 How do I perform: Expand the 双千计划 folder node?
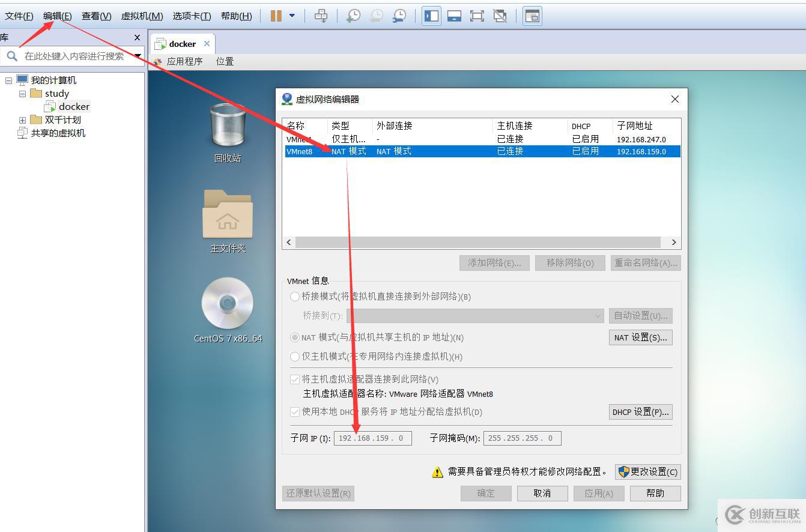(22, 120)
